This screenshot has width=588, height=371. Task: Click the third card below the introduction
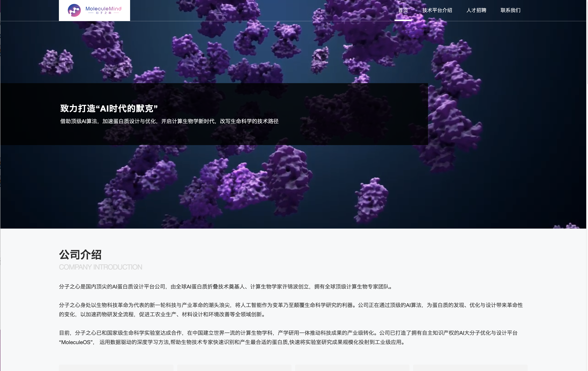(352, 368)
